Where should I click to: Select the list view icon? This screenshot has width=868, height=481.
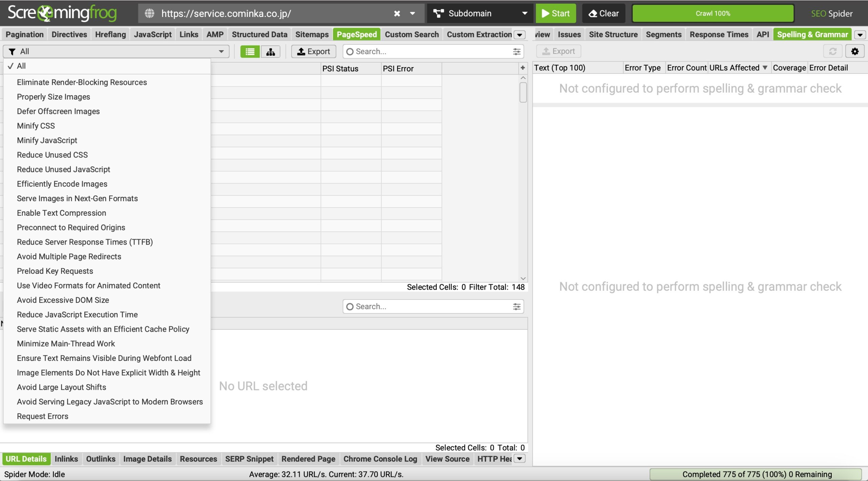[250, 52]
